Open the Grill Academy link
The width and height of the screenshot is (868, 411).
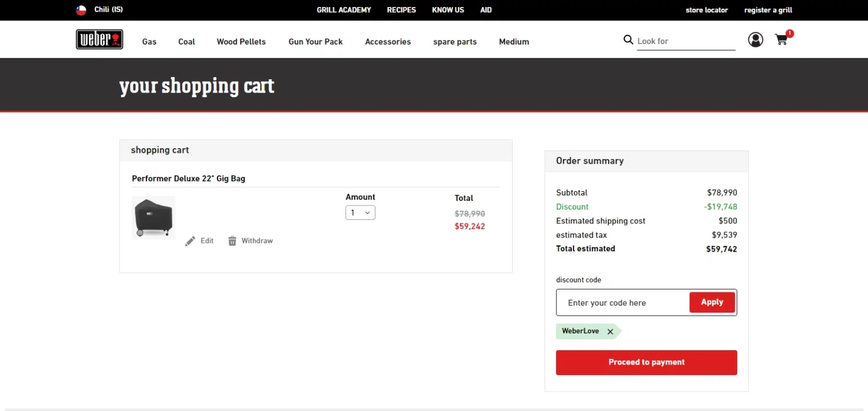(344, 10)
